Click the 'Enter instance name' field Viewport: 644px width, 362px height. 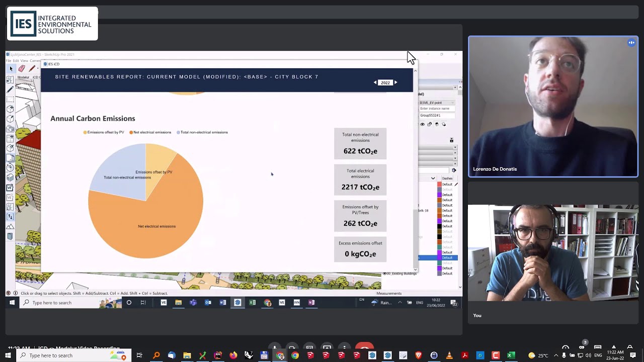tap(437, 109)
